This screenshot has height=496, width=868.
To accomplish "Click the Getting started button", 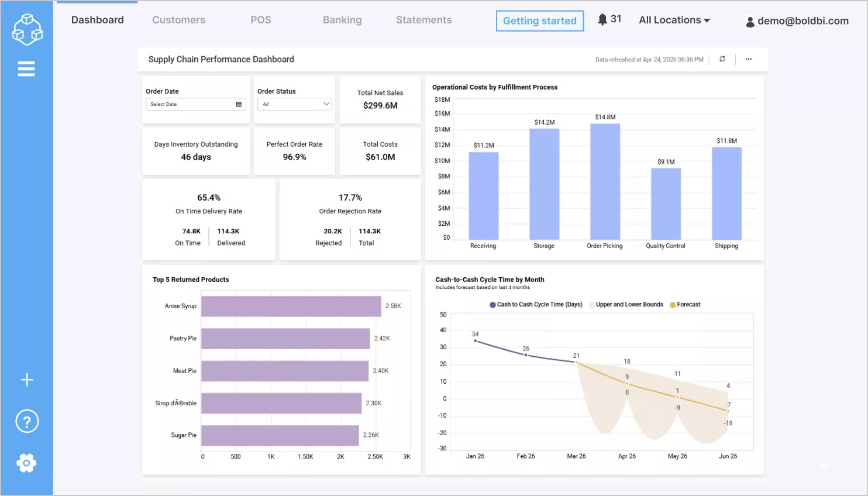I will click(540, 21).
